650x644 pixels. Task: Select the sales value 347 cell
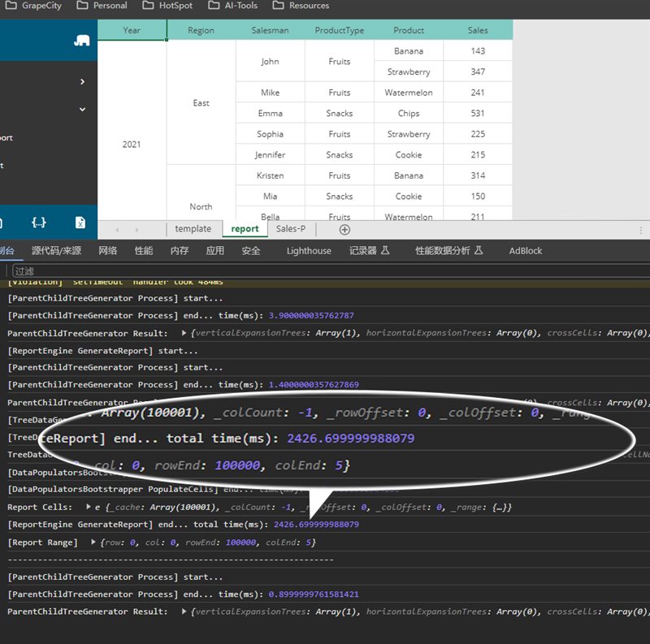click(x=478, y=71)
